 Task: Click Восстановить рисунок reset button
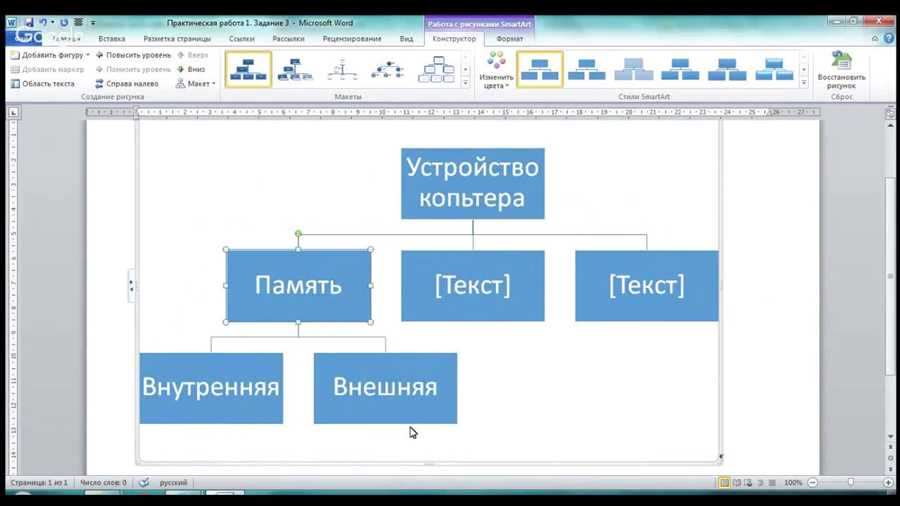click(x=841, y=70)
